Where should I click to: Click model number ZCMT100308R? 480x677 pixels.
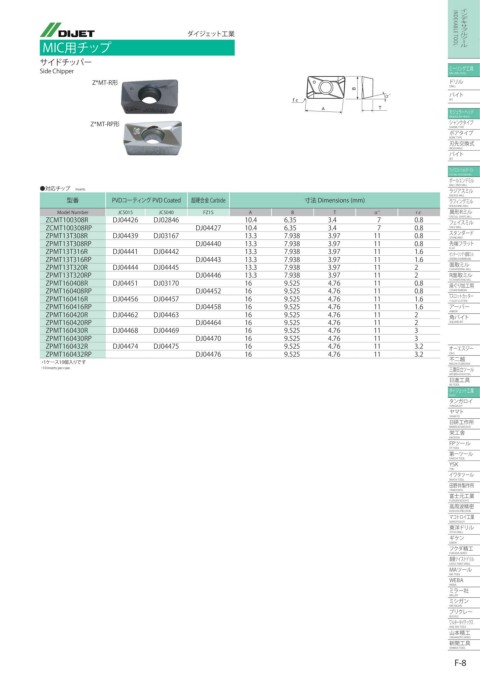pyautogui.click(x=67, y=220)
